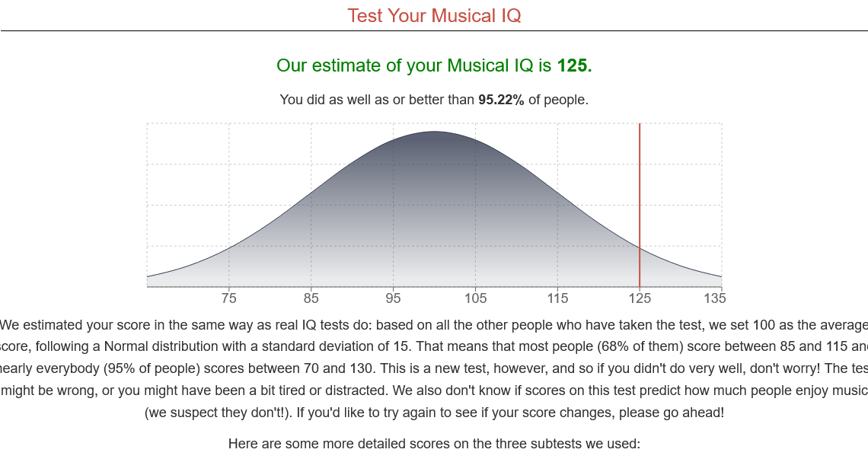Click the left tail of the distribution curve

[x=166, y=271]
